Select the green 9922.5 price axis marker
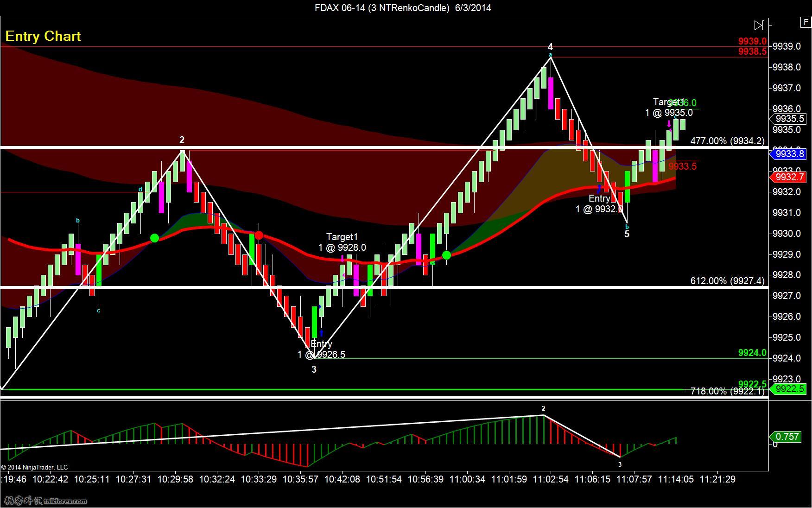This screenshot has width=812, height=508. 788,389
